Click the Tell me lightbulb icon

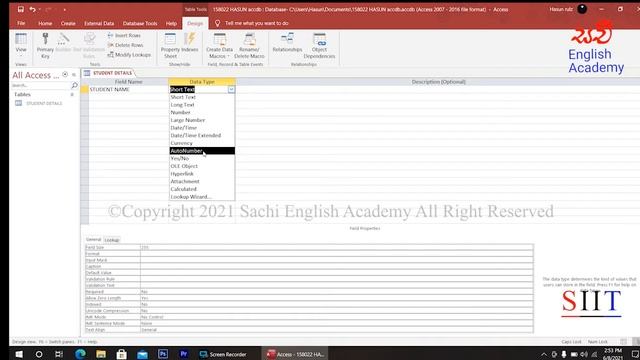pyautogui.click(x=218, y=23)
